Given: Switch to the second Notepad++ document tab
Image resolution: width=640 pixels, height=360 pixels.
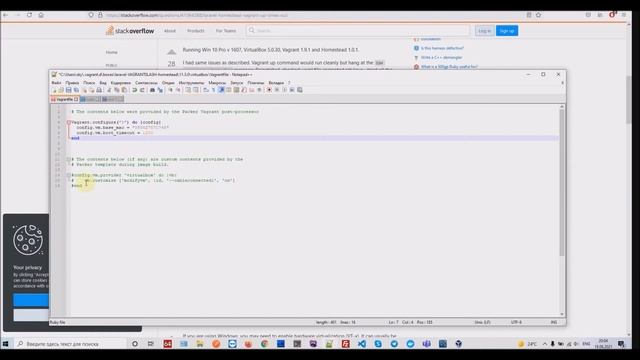Looking at the screenshot, I should click(90, 99).
